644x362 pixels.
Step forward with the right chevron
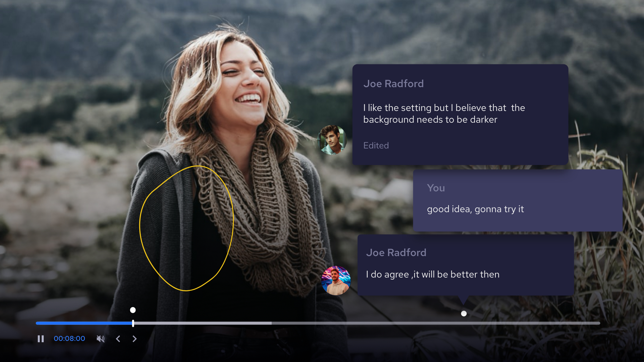point(135,339)
